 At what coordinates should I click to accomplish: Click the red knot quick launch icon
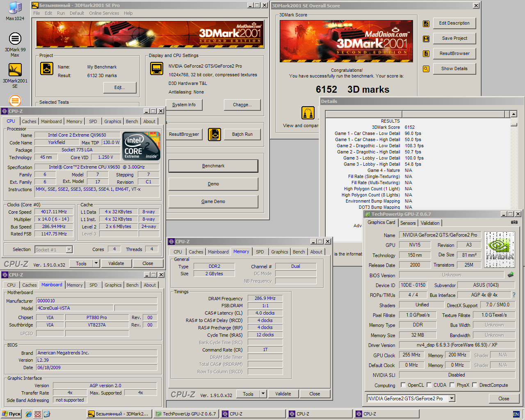click(x=37, y=414)
